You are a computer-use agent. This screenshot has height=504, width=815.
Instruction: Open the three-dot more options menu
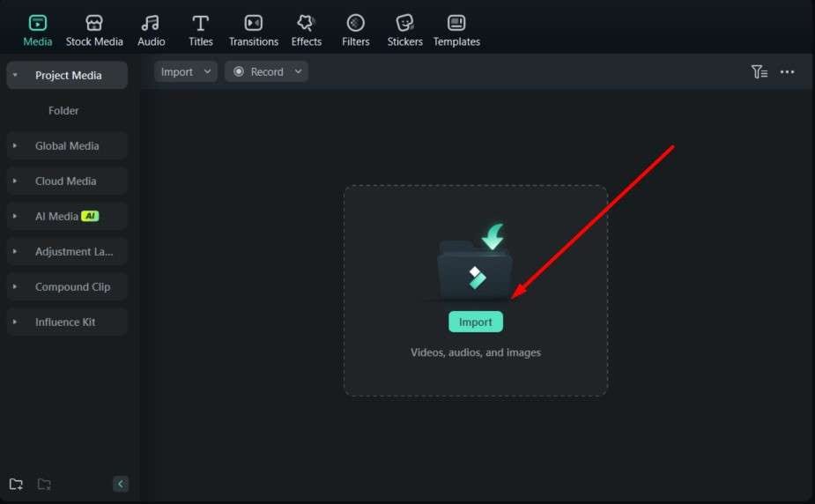787,71
